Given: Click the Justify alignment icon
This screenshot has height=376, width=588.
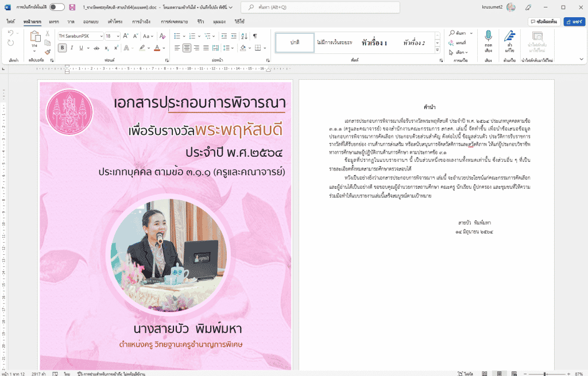Looking at the screenshot, I should (206, 48).
